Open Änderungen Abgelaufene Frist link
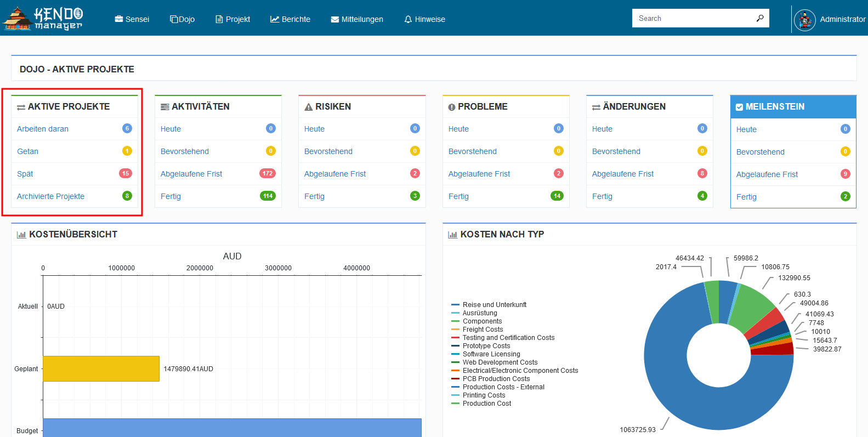Screen dimensions: 868x437 coord(623,174)
